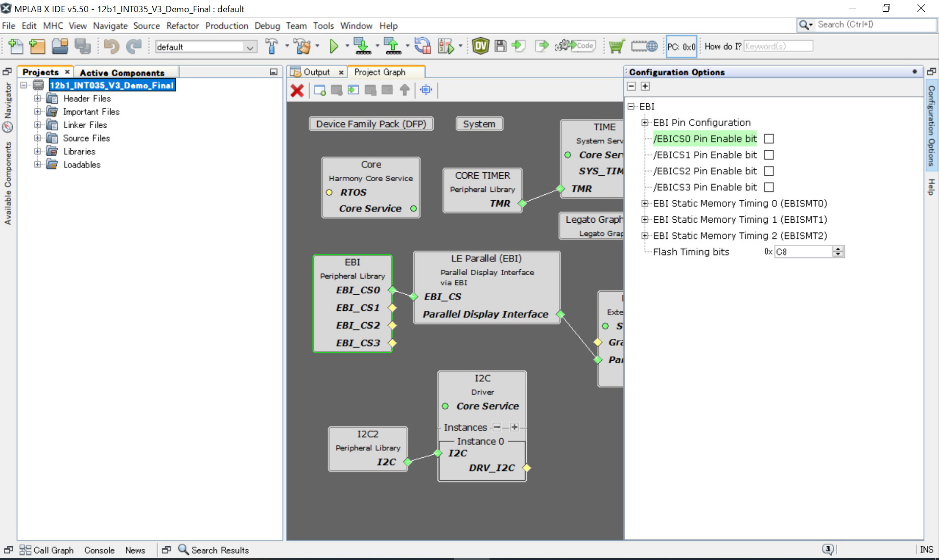Click the MHC export arrow icon
The height and width of the screenshot is (560, 939).
click(542, 46)
